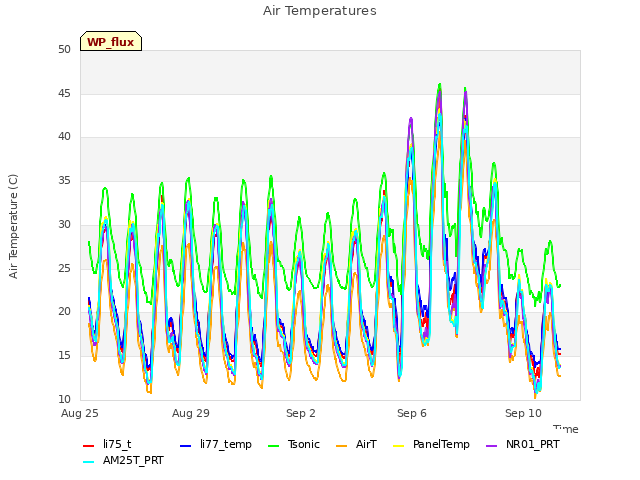Toggle the Tsonic legend entry
The width and height of the screenshot is (640, 480).
pyautogui.click(x=293, y=444)
